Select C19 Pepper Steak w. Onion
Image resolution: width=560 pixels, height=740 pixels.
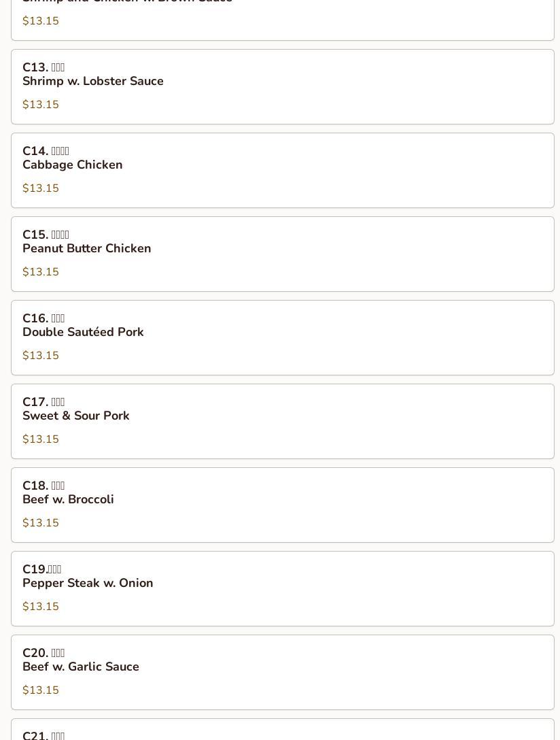tap(282, 588)
